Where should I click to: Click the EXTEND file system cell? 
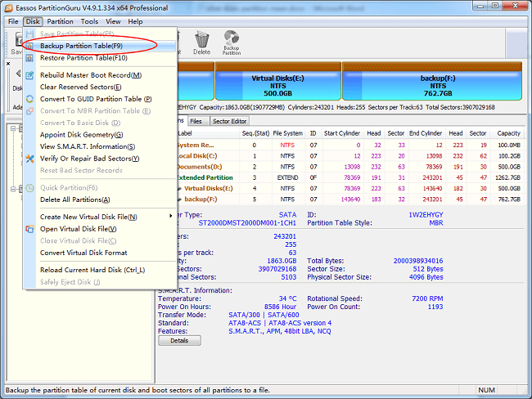pyautogui.click(x=288, y=177)
